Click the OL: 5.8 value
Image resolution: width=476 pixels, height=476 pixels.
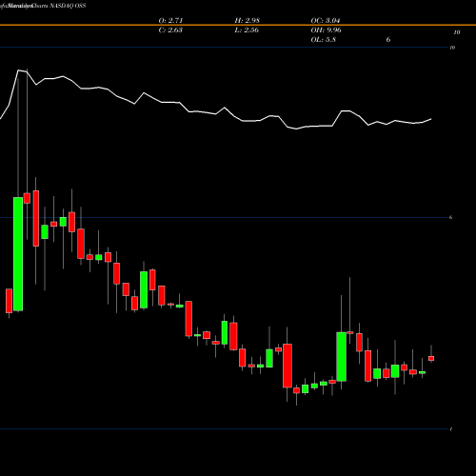pyautogui.click(x=323, y=40)
